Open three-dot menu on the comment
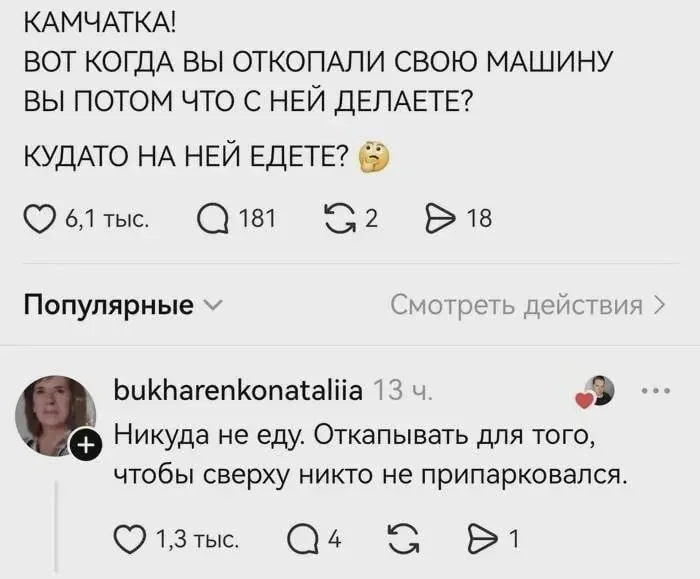Image resolution: width=700 pixels, height=579 pixels. pyautogui.click(x=654, y=390)
